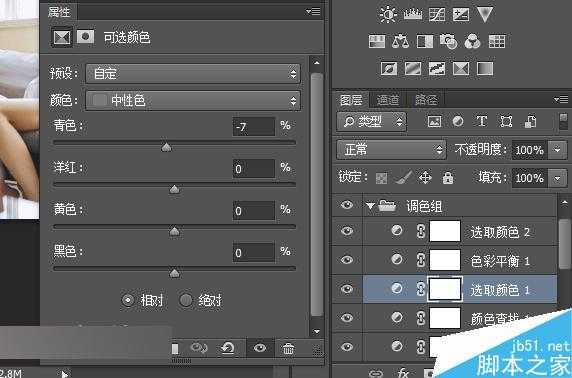Add a Color Balance adjustment (scales icon)
This screenshot has width=572, height=378.
(400, 41)
